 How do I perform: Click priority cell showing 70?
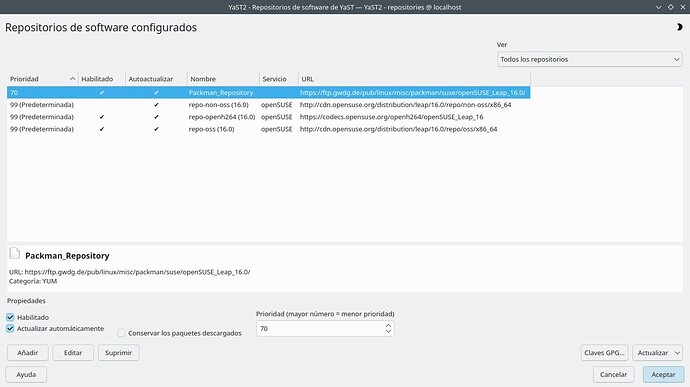[14, 92]
